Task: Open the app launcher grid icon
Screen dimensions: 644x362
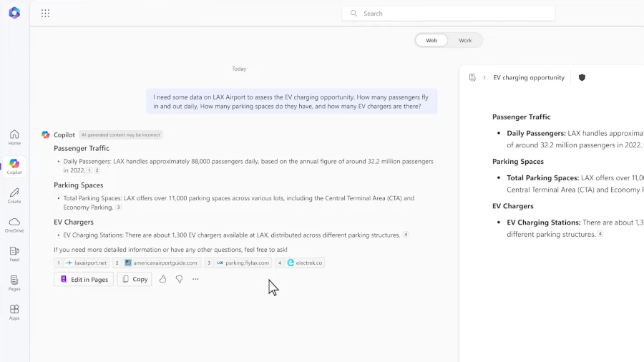Action: tap(45, 13)
